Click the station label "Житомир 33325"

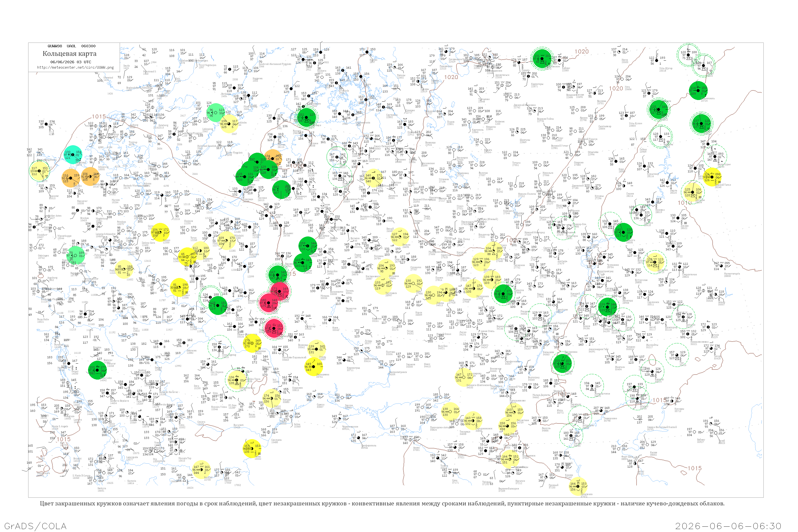[310, 327]
